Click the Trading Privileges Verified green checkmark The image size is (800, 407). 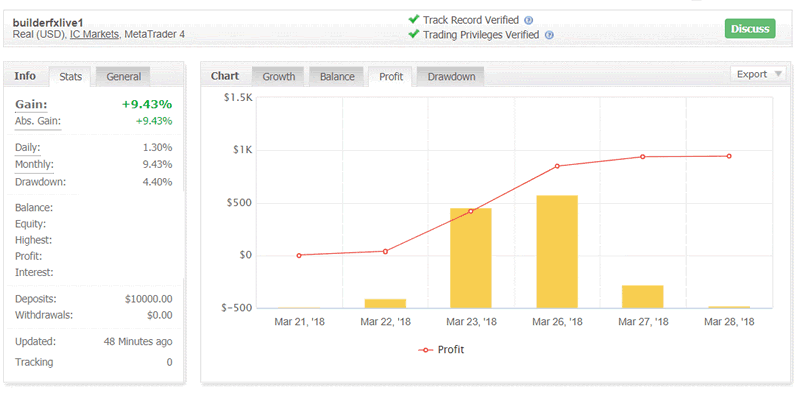tap(414, 35)
